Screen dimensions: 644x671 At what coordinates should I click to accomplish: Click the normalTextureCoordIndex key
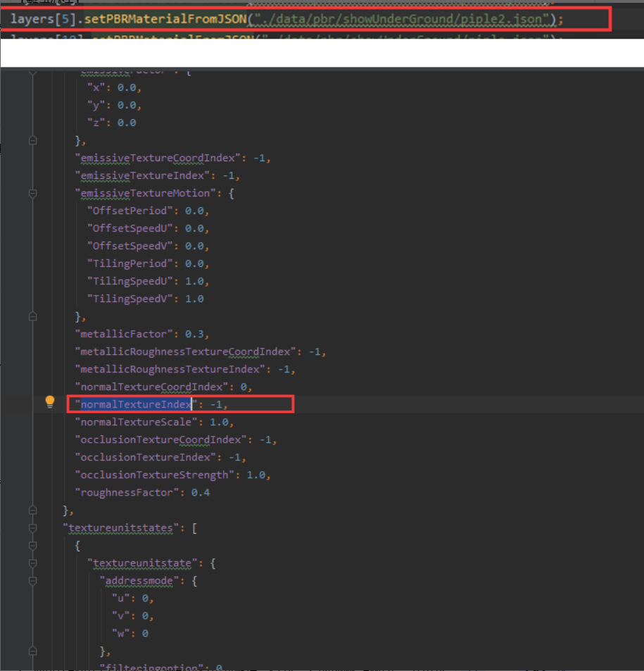pyautogui.click(x=152, y=387)
